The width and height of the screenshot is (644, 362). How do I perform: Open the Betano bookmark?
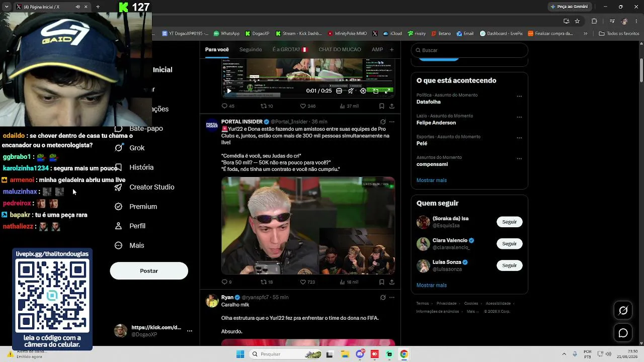[441, 34]
